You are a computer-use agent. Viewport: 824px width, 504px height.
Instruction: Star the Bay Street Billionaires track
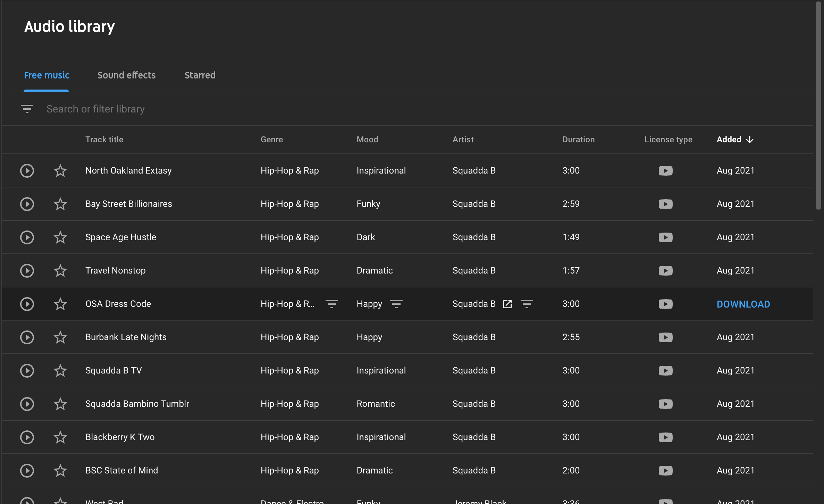point(60,204)
